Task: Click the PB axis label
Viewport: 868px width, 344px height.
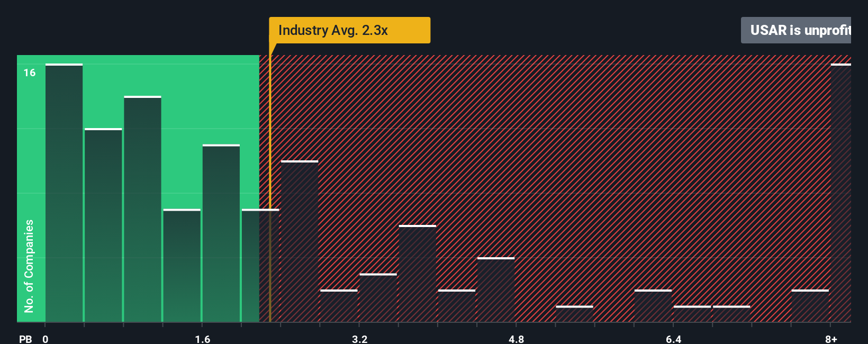Action: pos(25,339)
